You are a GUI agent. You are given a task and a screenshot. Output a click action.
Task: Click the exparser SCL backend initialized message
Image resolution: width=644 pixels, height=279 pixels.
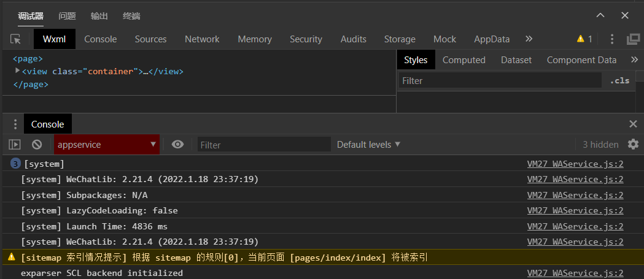click(x=102, y=273)
